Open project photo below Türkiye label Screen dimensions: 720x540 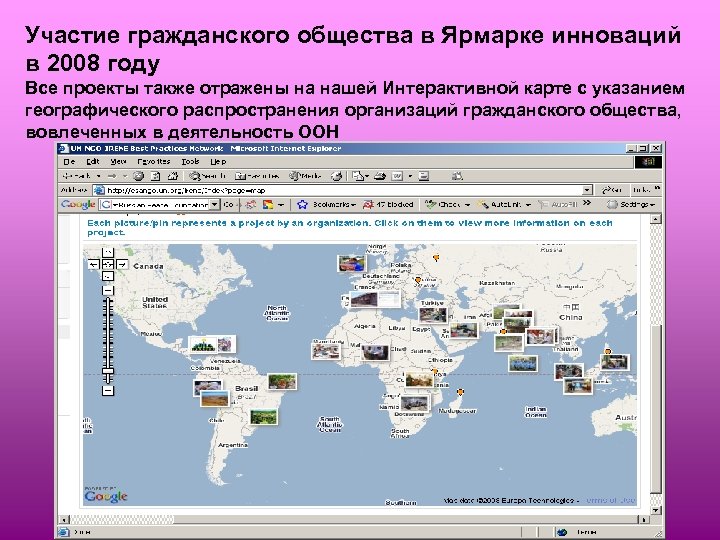pos(433,315)
